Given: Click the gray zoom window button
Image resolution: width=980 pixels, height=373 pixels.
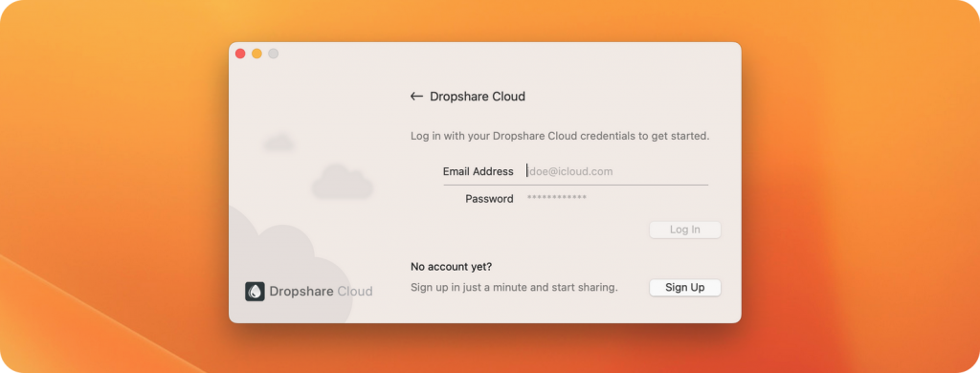Looking at the screenshot, I should click(273, 54).
